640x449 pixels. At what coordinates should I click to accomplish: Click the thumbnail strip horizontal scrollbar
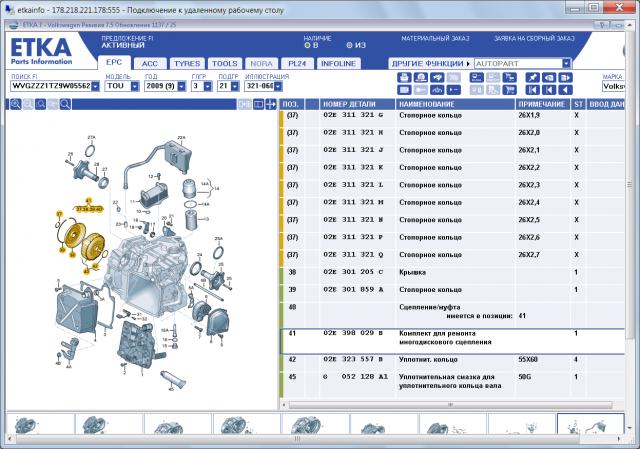click(297, 439)
